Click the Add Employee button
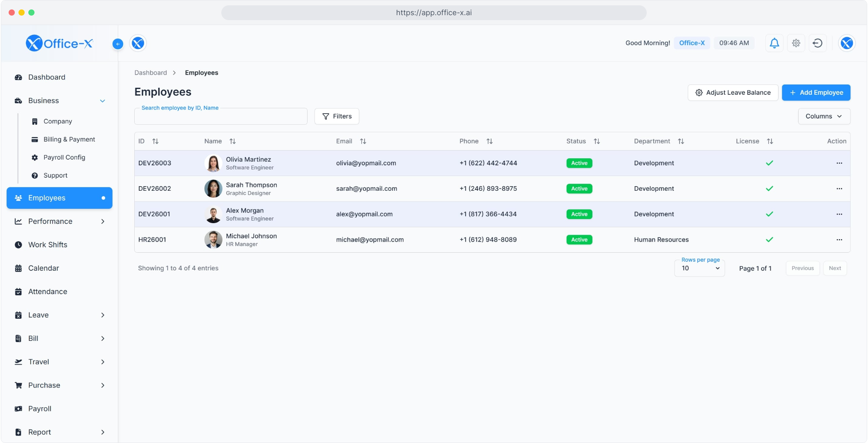The image size is (868, 443). click(816, 93)
